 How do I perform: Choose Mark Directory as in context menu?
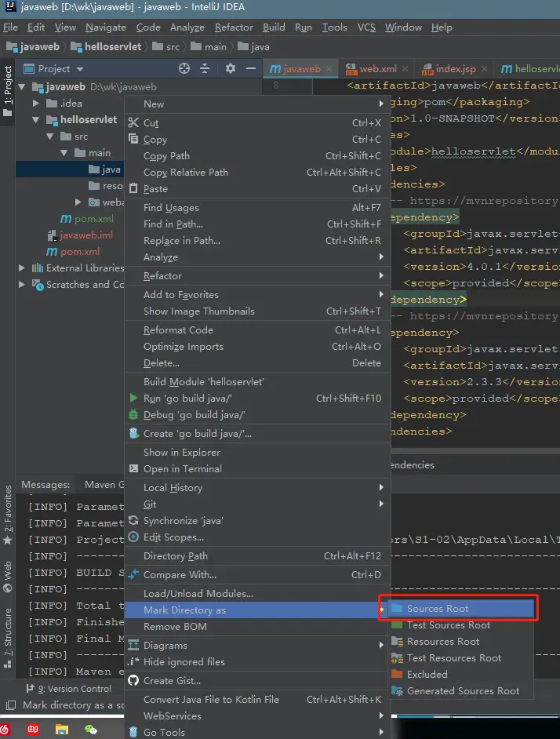coord(257,610)
